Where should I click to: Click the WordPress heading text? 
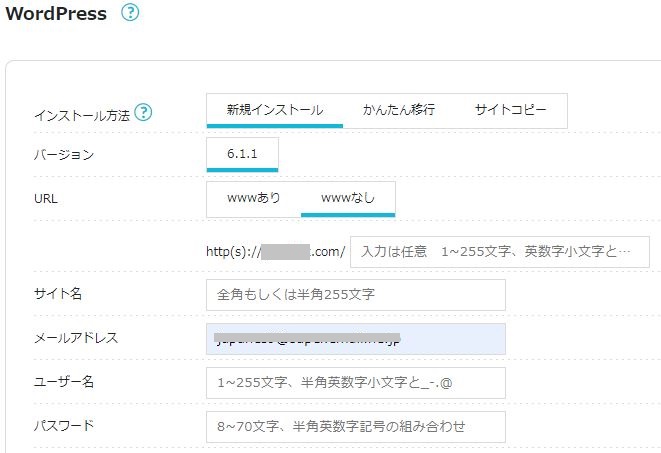(x=56, y=13)
